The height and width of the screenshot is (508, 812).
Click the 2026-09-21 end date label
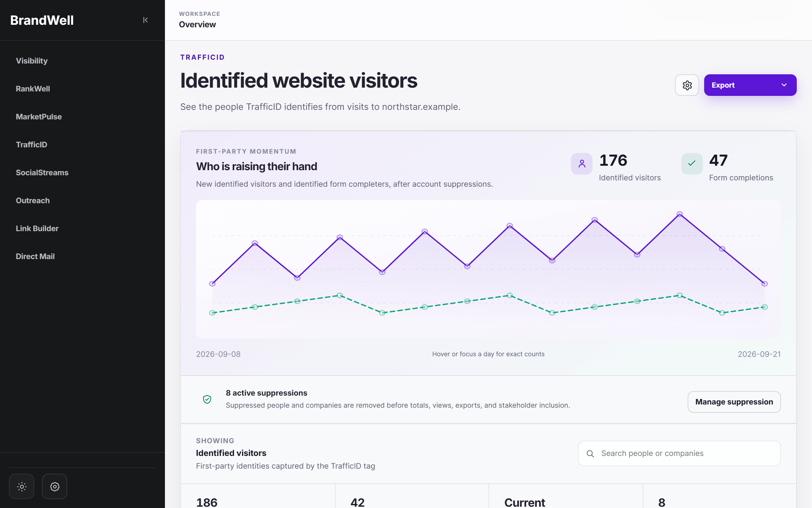click(x=759, y=354)
